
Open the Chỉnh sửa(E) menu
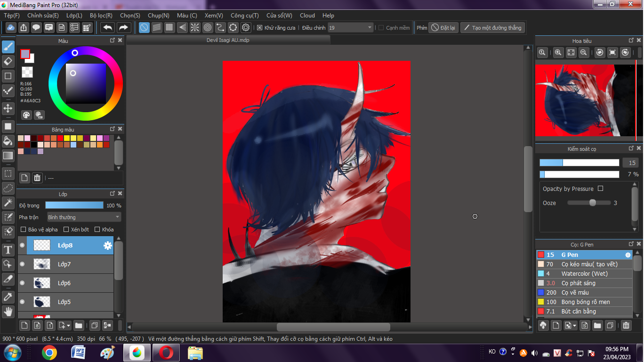click(x=43, y=16)
